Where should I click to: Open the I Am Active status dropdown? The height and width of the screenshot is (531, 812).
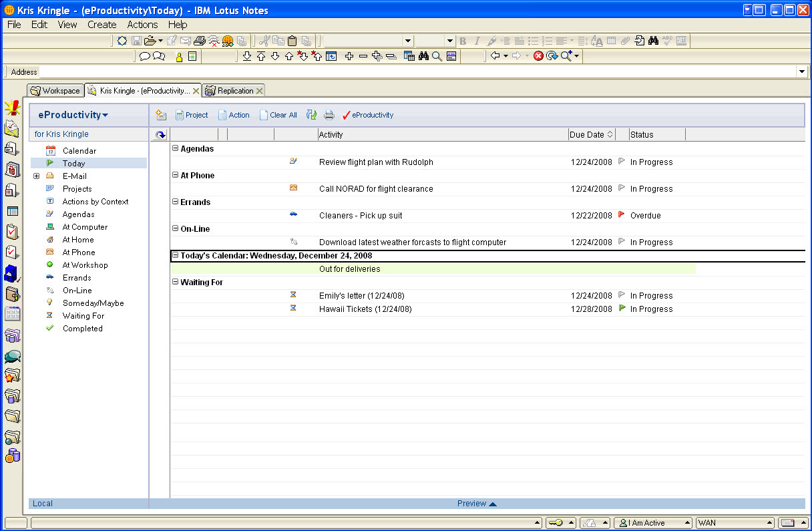652,523
